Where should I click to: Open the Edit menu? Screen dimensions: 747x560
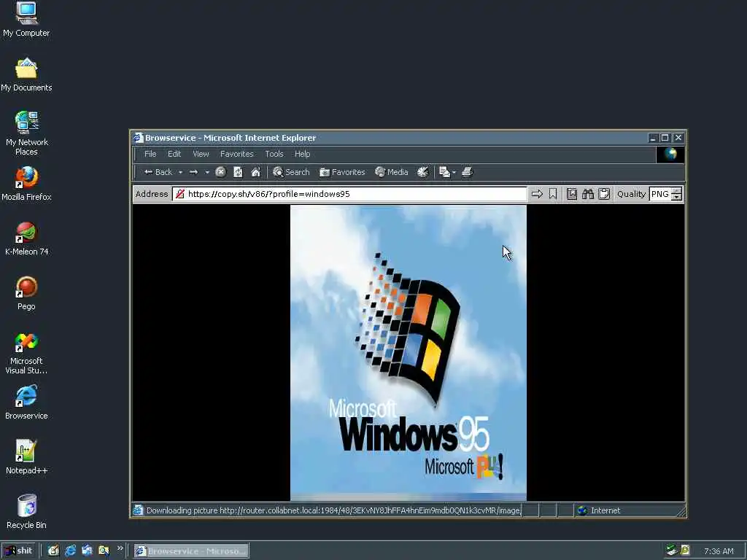click(x=174, y=154)
